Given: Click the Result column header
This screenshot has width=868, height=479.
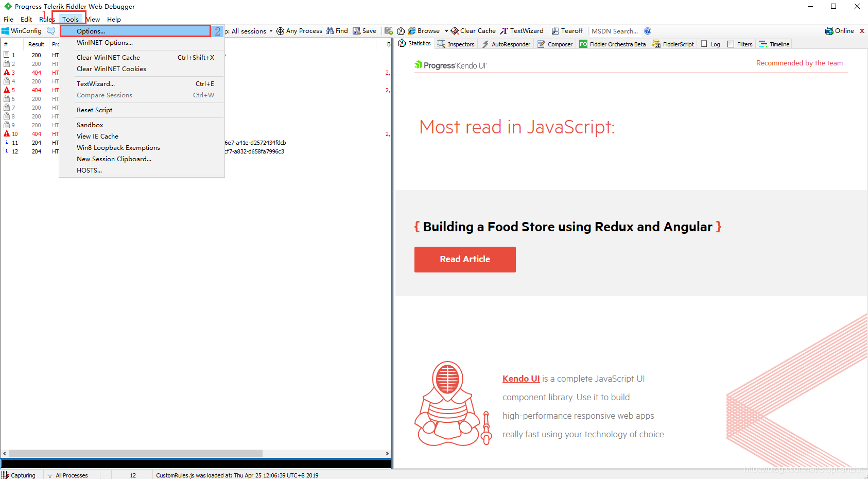Looking at the screenshot, I should click(x=37, y=44).
